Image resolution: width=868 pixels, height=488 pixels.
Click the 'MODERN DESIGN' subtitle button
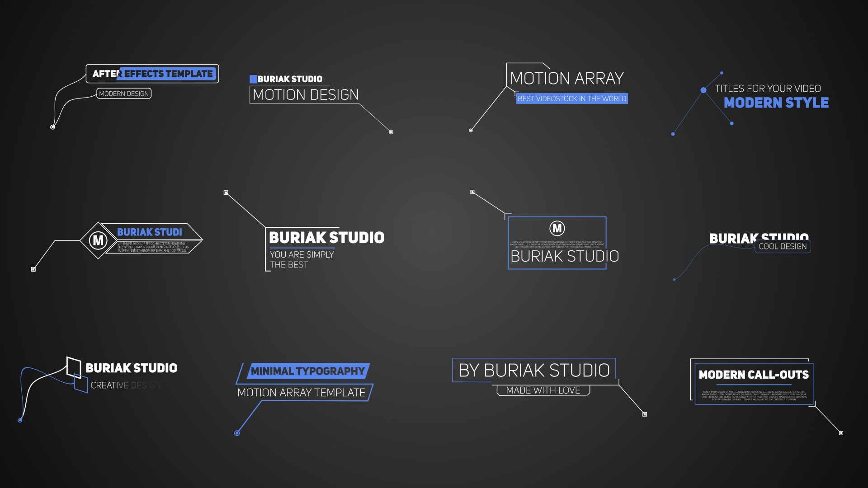pyautogui.click(x=125, y=93)
